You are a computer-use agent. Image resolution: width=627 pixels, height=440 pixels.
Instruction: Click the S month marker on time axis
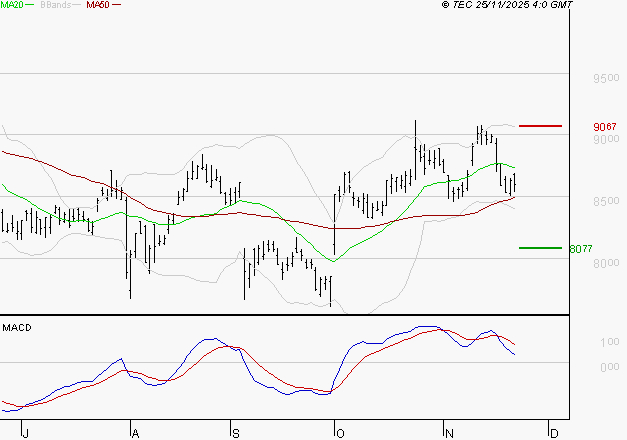[234, 432]
